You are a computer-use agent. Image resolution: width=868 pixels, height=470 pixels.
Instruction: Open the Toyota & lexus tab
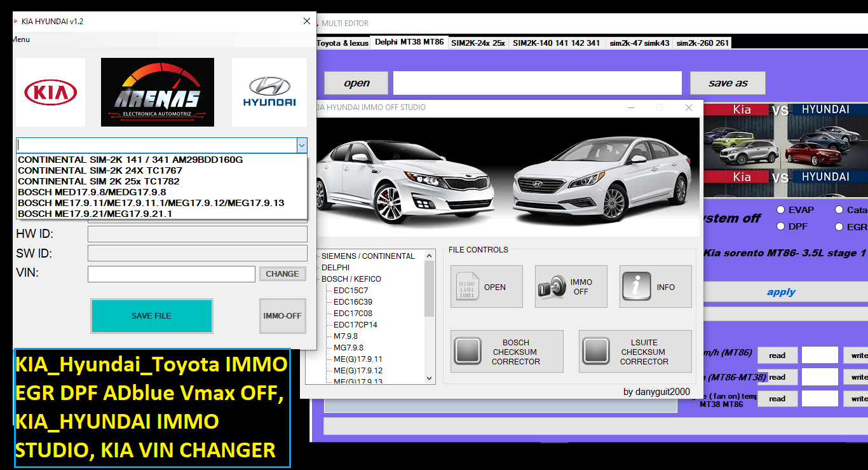pos(342,43)
